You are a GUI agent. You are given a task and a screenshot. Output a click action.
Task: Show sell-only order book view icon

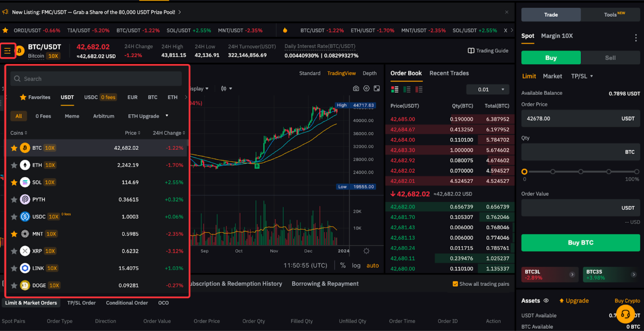[x=419, y=90]
